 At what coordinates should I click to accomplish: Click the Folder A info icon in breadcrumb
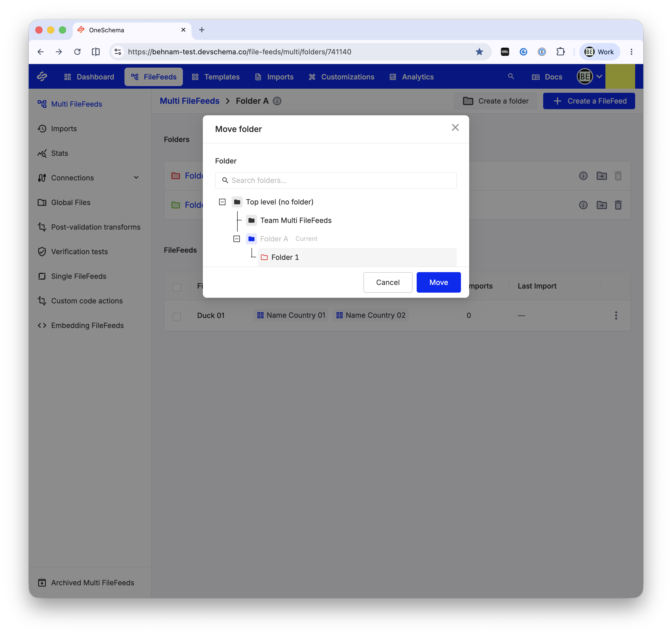(x=277, y=101)
